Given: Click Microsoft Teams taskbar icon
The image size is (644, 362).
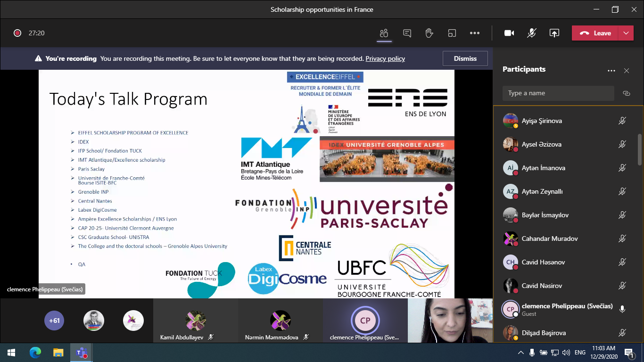Looking at the screenshot, I should pos(81,353).
